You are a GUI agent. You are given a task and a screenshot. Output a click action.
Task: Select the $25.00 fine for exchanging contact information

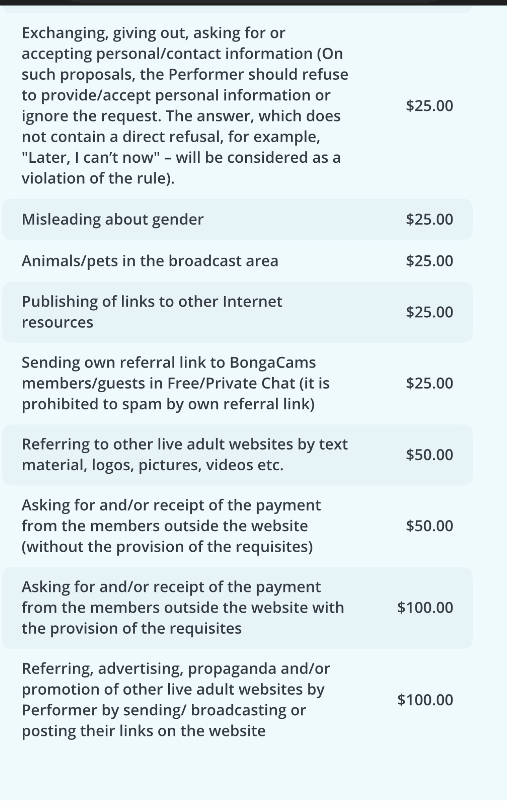coord(429,106)
